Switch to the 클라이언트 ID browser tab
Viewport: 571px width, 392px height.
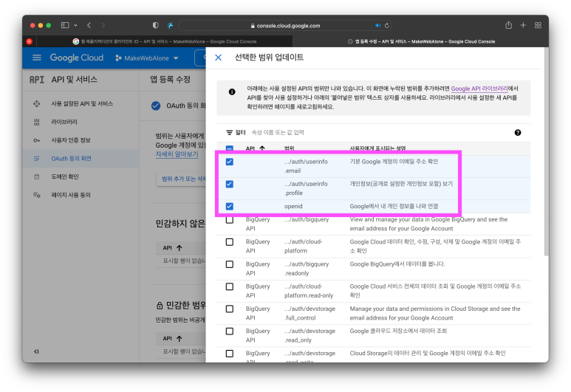(165, 41)
